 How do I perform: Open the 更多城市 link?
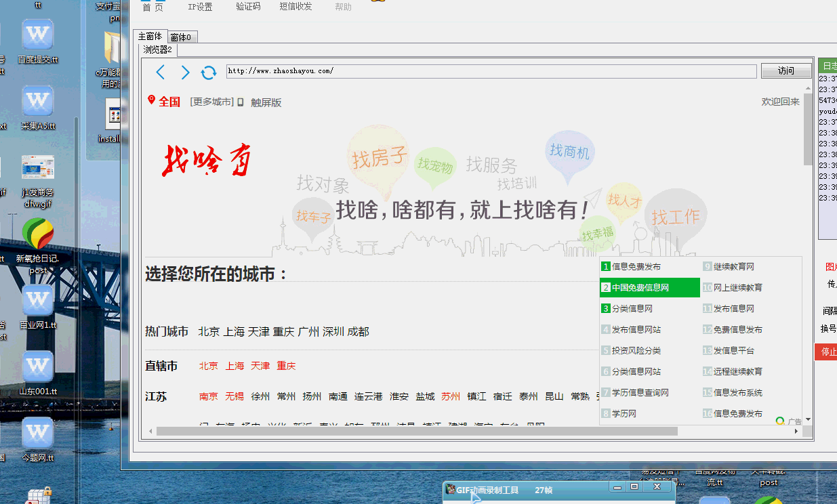[x=211, y=102]
